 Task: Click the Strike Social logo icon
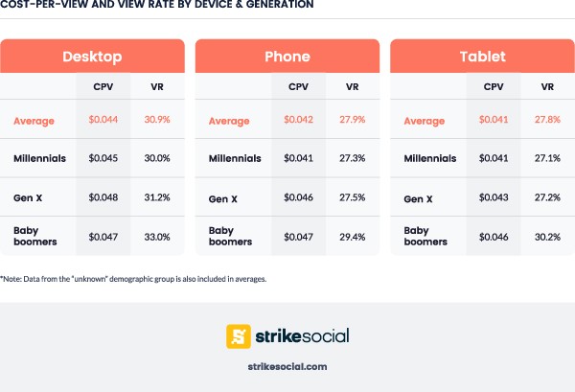(x=239, y=335)
